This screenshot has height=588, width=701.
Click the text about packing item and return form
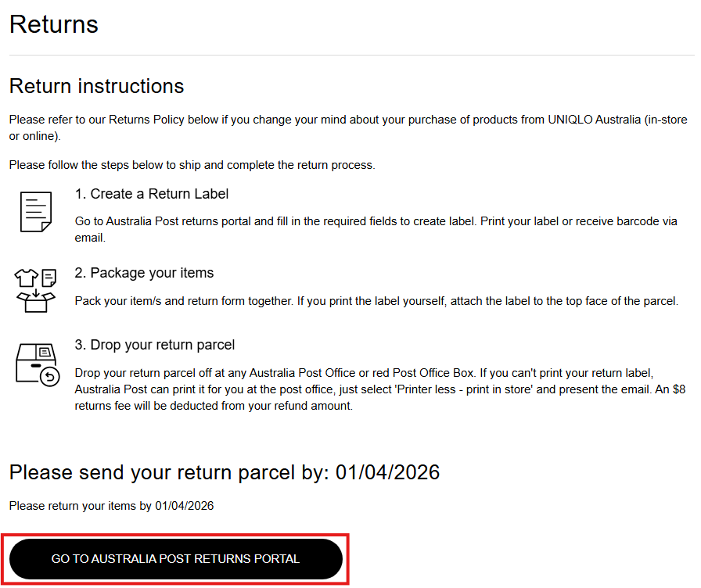376,301
